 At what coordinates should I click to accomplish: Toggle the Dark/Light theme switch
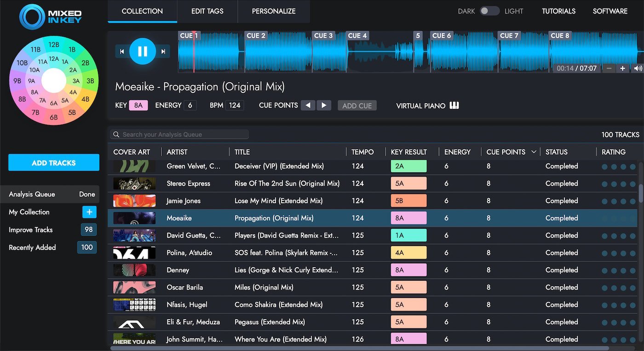coord(489,11)
